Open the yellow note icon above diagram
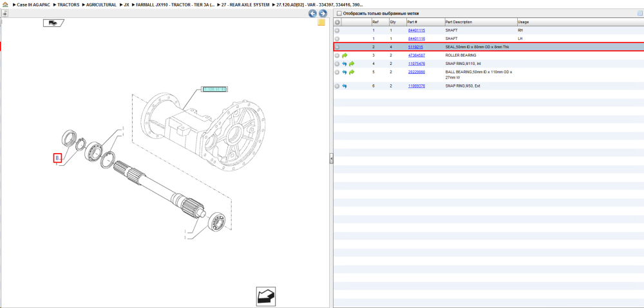This screenshot has width=644, height=308. pyautogui.click(x=321, y=23)
